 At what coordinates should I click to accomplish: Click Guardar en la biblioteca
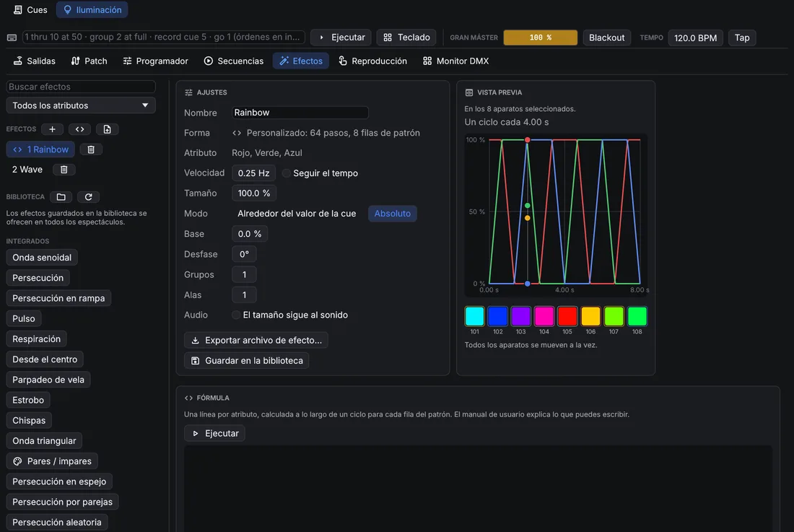[x=247, y=360]
